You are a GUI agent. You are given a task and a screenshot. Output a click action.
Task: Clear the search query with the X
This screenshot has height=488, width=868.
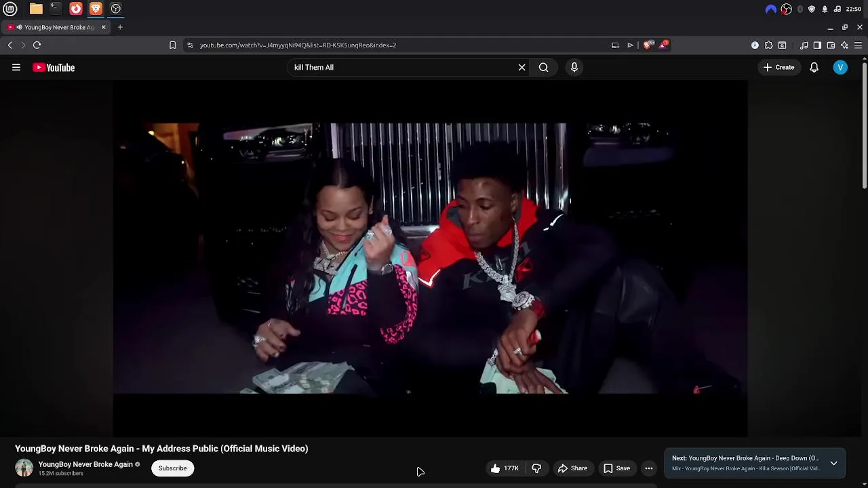point(521,67)
